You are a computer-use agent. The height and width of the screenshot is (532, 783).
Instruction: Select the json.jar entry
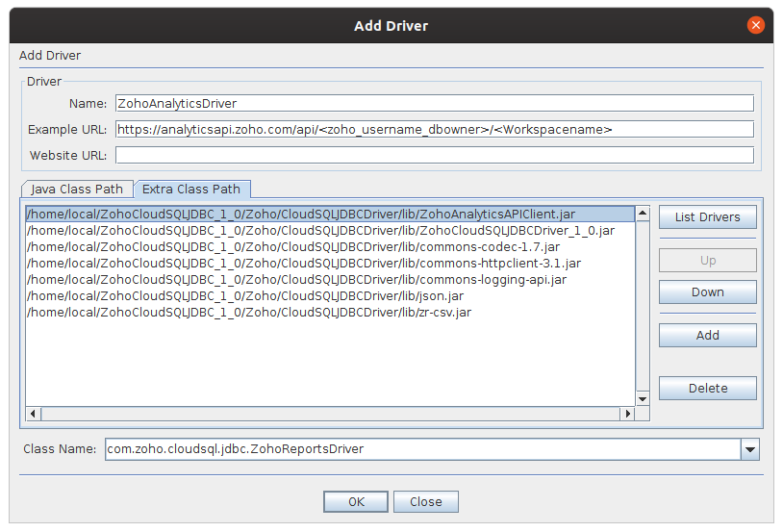coord(245,296)
